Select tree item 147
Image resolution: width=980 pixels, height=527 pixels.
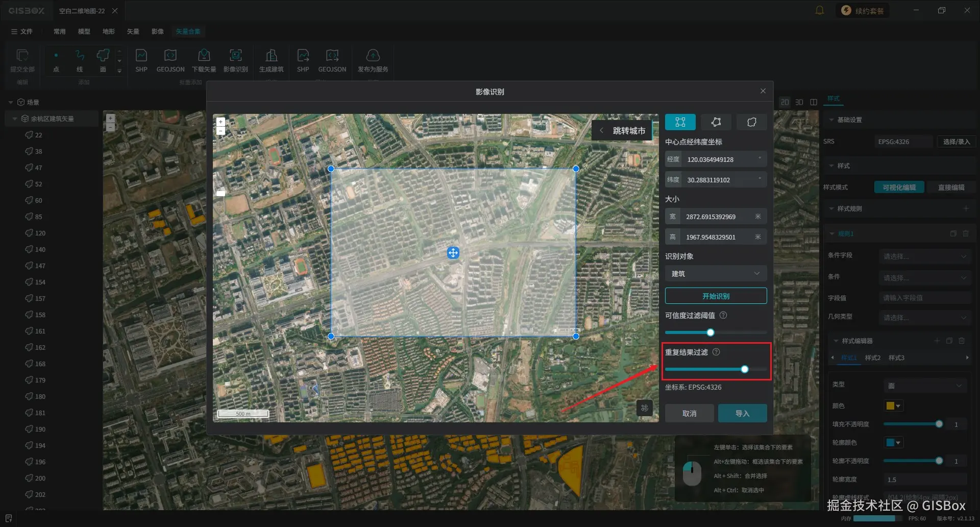pos(40,266)
